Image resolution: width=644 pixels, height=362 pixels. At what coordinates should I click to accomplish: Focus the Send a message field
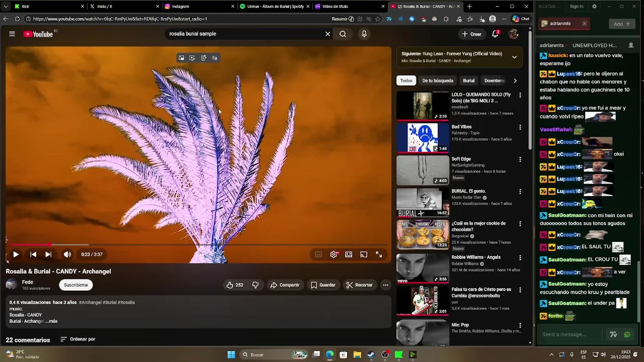pos(571,334)
